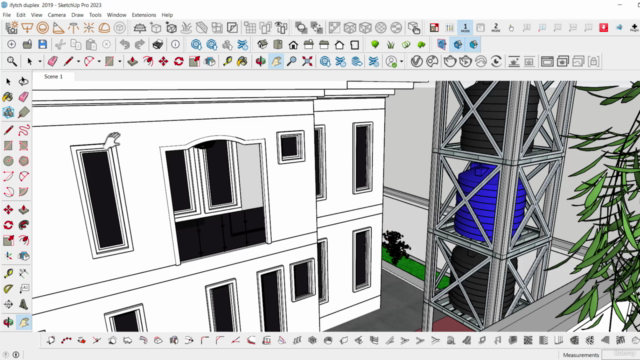Open the Window menu
Screen dimensions: 640x360
coord(116,15)
